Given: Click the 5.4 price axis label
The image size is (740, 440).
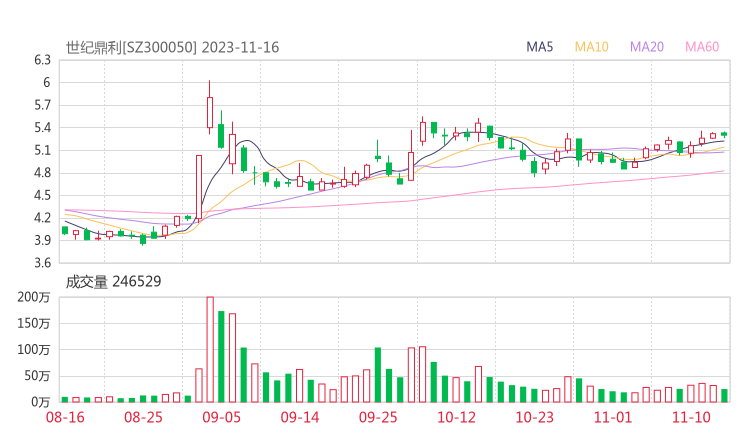Looking at the screenshot, I should [42, 128].
